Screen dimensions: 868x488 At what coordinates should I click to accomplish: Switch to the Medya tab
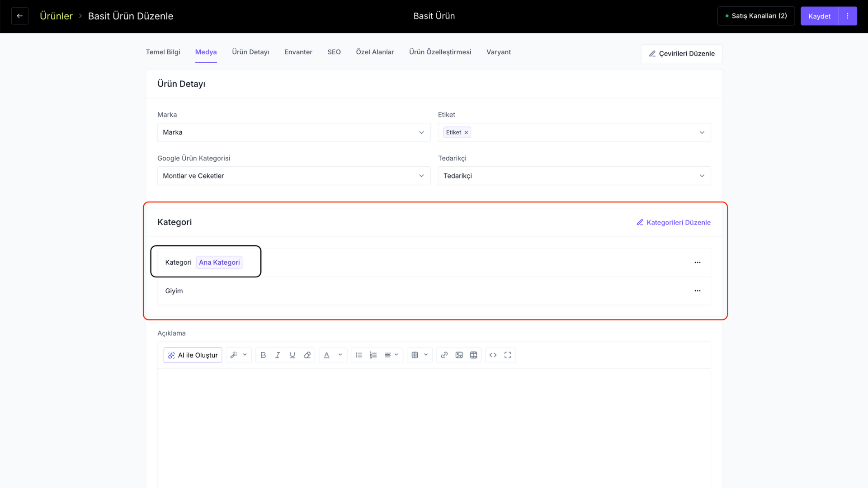click(x=206, y=52)
